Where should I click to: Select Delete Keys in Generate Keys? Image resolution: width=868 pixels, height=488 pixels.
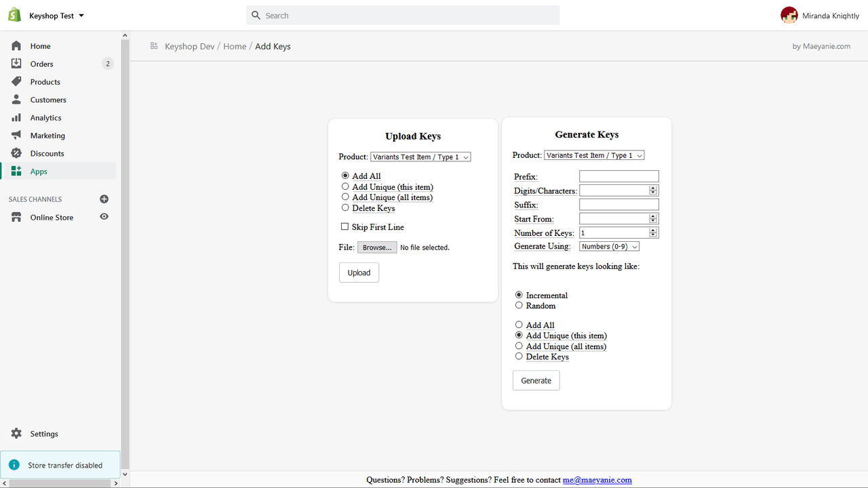(x=519, y=356)
